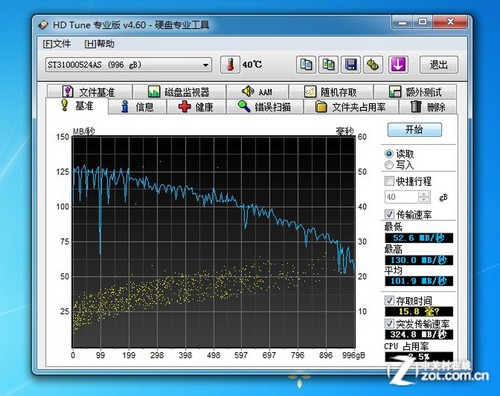Click the benchmark graph area
The width and height of the screenshot is (500, 396).
tap(214, 242)
